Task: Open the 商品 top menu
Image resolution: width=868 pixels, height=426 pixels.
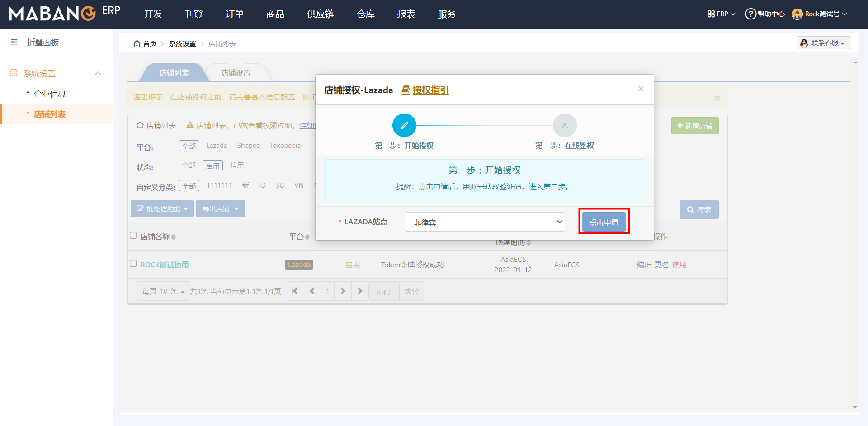Action: [275, 14]
